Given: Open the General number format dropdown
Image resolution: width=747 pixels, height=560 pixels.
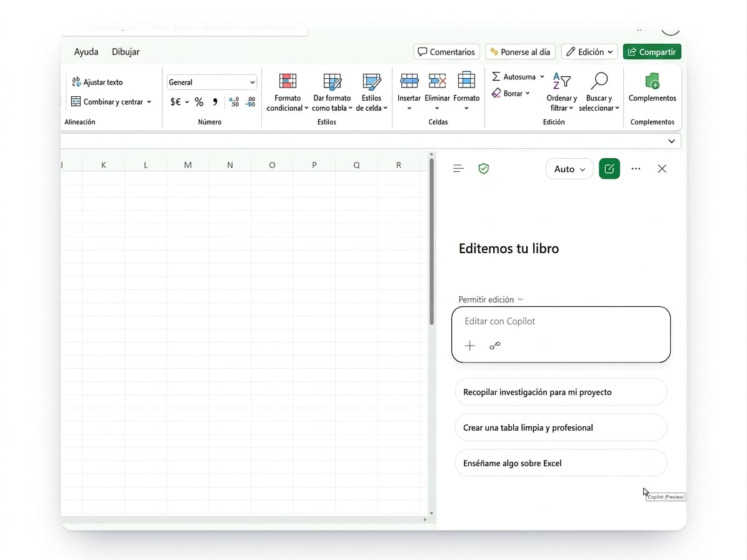Looking at the screenshot, I should pos(211,82).
